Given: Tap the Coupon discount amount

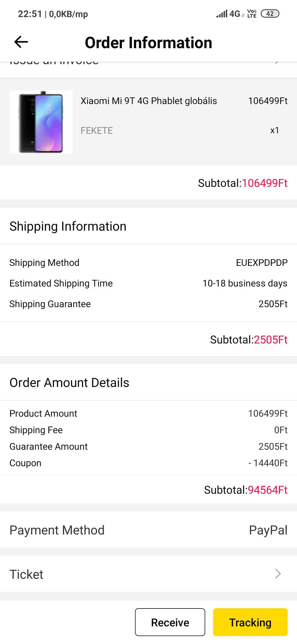Looking at the screenshot, I should click(268, 463).
